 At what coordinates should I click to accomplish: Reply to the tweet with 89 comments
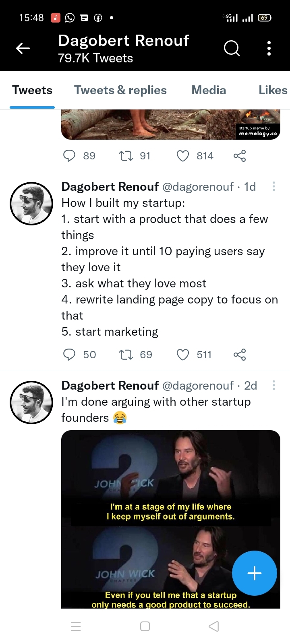tap(70, 156)
